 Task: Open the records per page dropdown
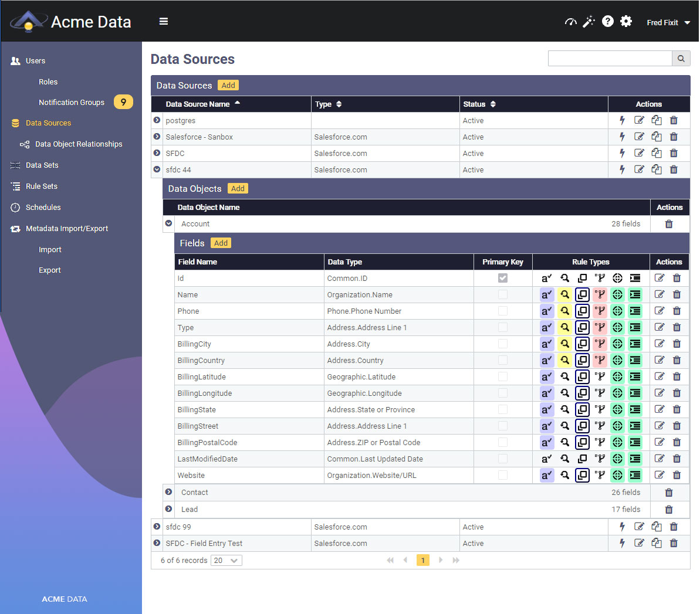(226, 561)
